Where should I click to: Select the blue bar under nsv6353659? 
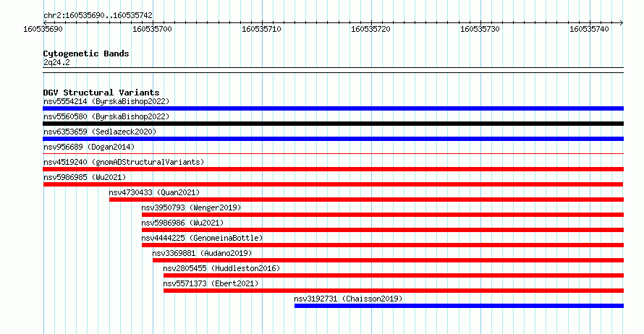pos(333,139)
